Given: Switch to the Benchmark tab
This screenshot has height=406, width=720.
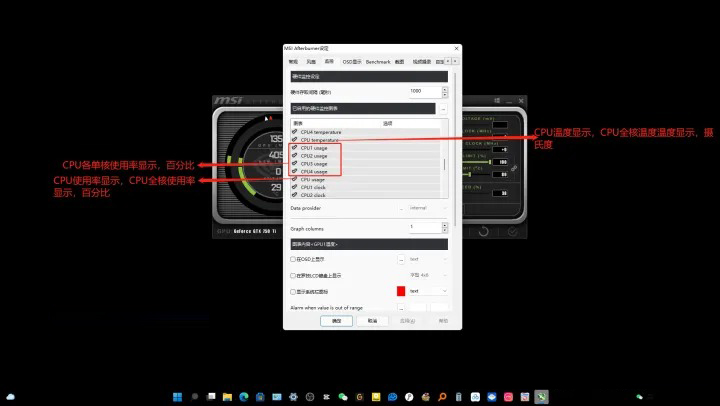Looking at the screenshot, I should tap(378, 62).
